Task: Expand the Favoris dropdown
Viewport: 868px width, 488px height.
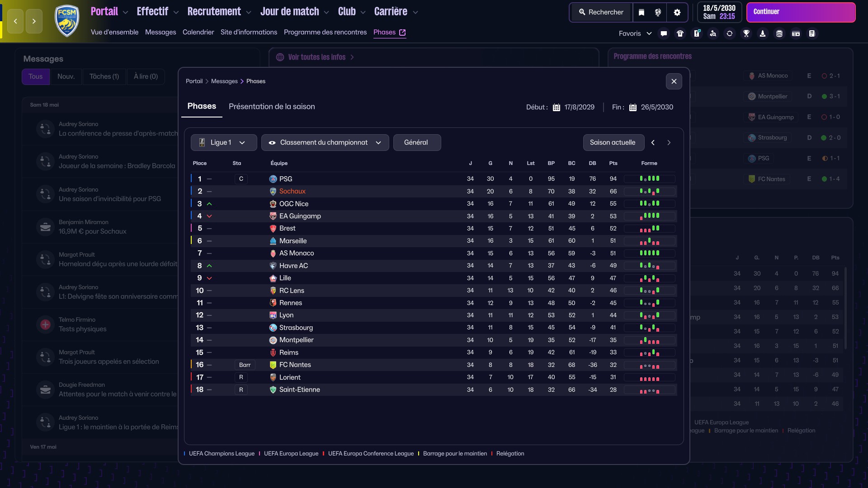Action: pyautogui.click(x=635, y=33)
